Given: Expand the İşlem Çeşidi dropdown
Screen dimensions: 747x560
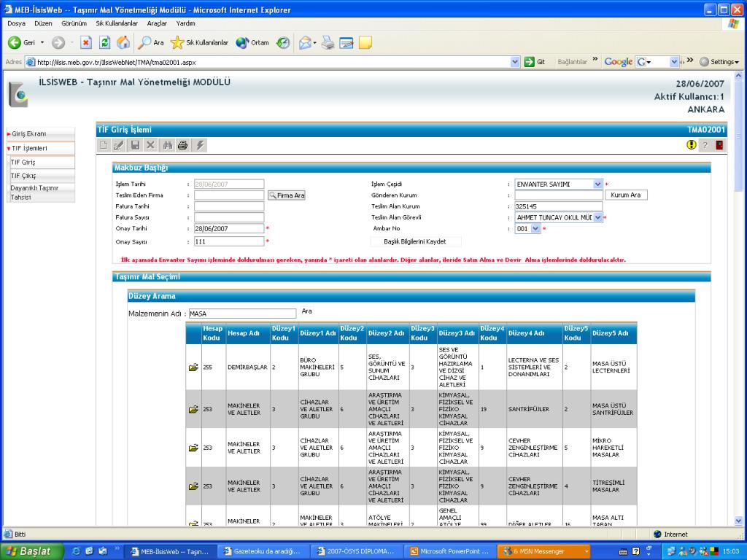Looking at the screenshot, I should [x=598, y=184].
